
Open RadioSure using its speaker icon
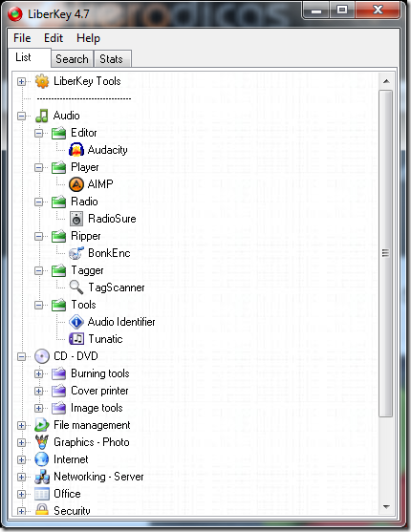tap(76, 219)
